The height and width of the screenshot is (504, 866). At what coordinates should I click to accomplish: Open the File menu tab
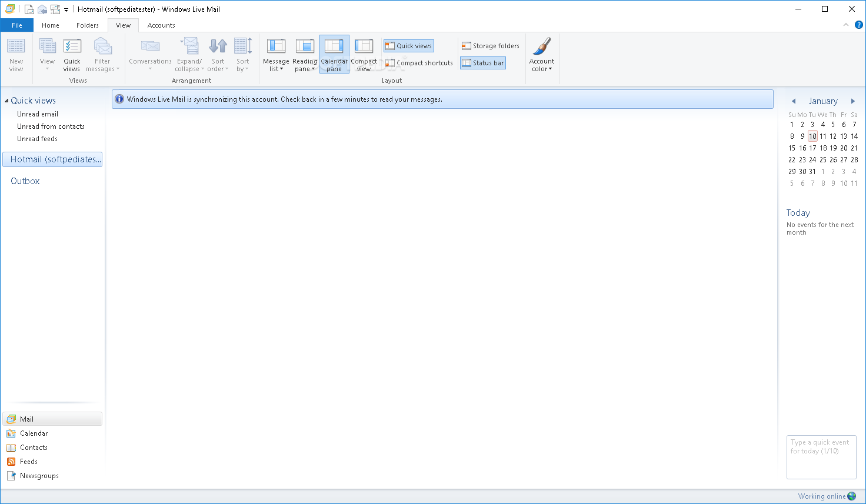click(x=17, y=25)
